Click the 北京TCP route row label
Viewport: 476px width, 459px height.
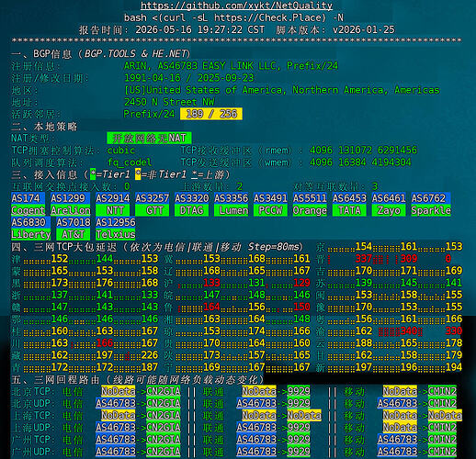(x=33, y=392)
